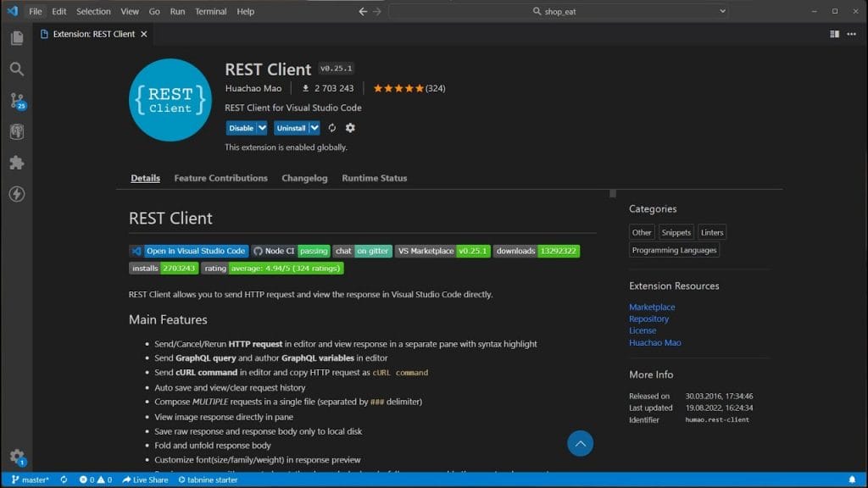Screen dimensions: 868x488
Task: Click the rating average 4.94/5 badge
Action: (272, 269)
